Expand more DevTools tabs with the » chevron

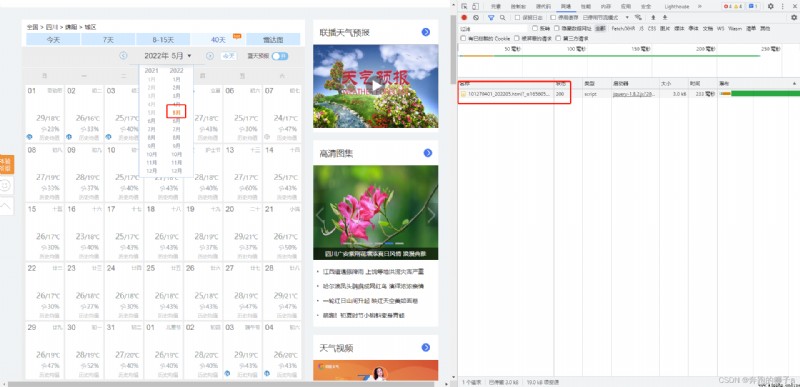(699, 7)
